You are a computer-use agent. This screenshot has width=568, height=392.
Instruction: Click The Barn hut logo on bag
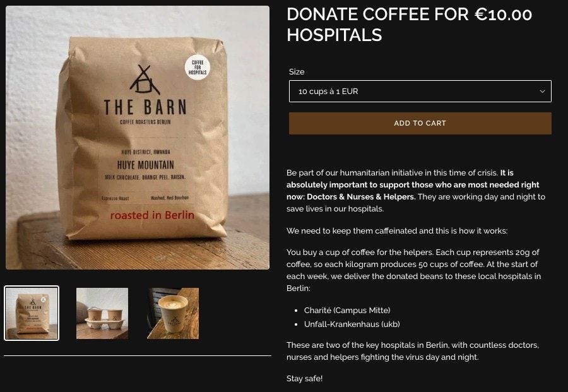(145, 80)
